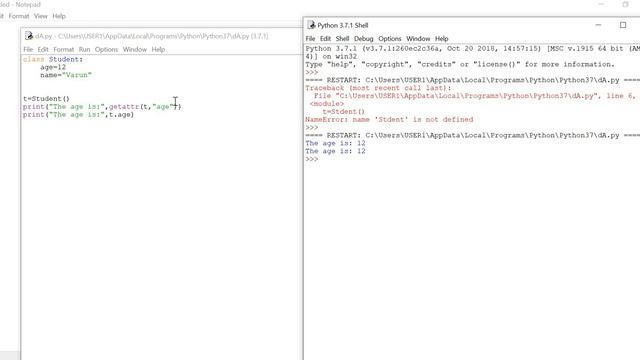Click the name="Varun" code line

tap(66, 75)
